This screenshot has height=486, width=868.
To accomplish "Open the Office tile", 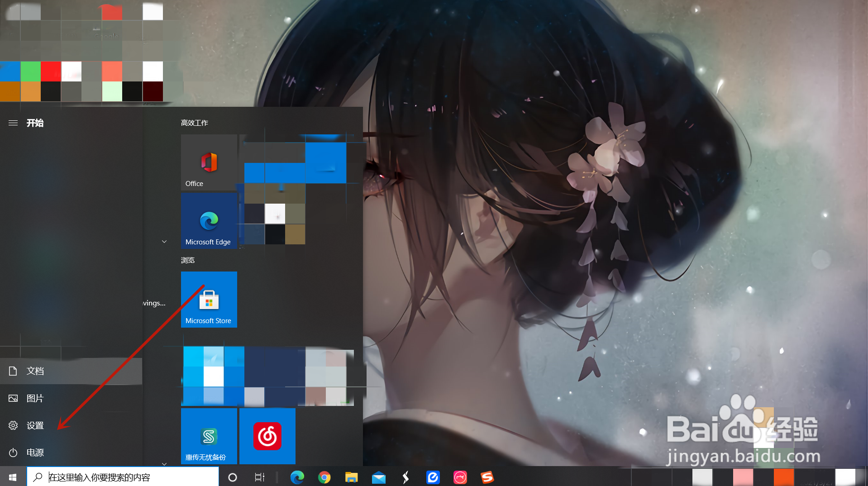I will 209,162.
